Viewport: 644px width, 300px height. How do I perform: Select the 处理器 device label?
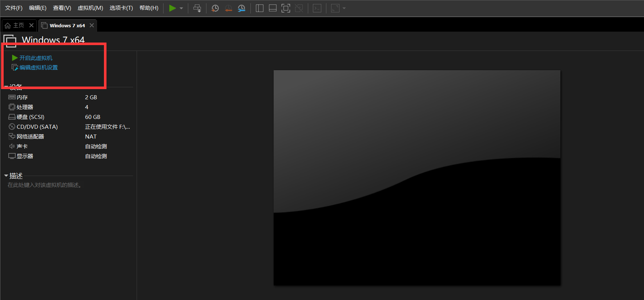pyautogui.click(x=25, y=107)
